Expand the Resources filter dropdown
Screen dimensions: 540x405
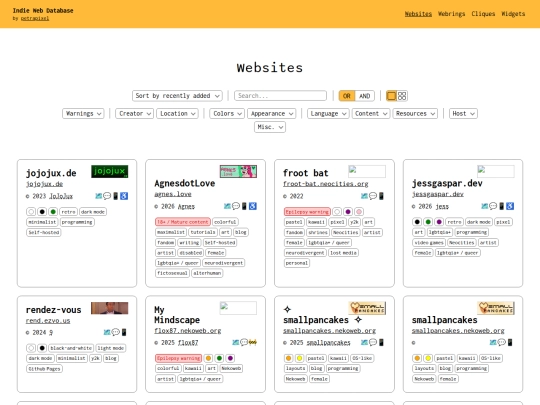[x=415, y=114]
